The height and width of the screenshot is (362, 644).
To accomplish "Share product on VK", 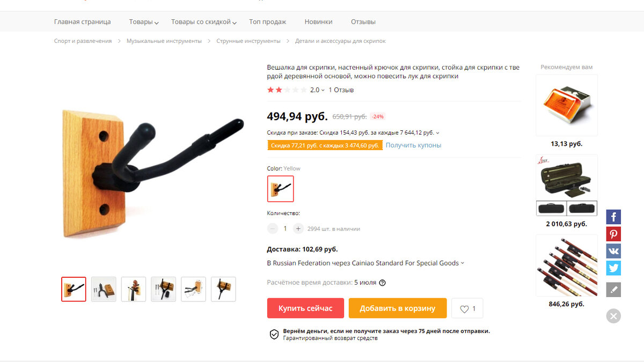I will [613, 251].
